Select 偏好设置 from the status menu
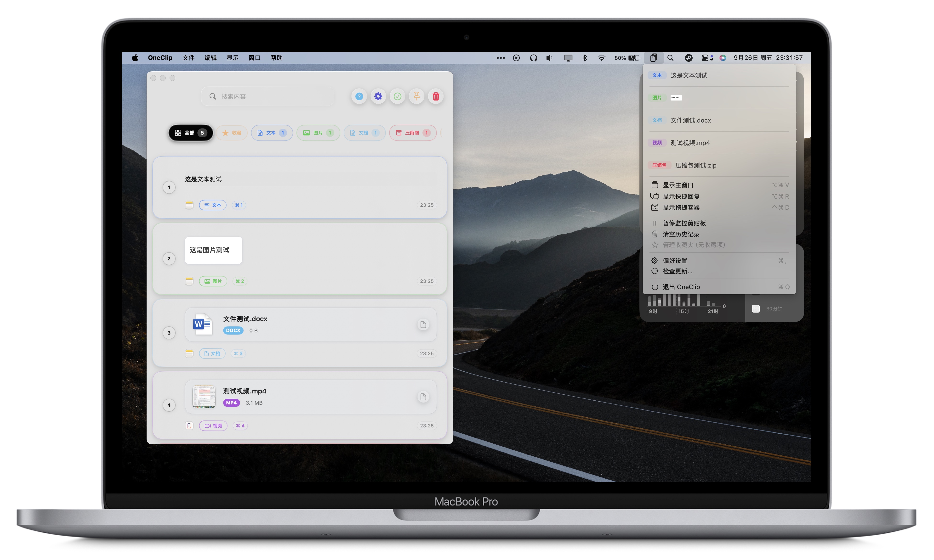934x560 pixels. [x=675, y=260]
